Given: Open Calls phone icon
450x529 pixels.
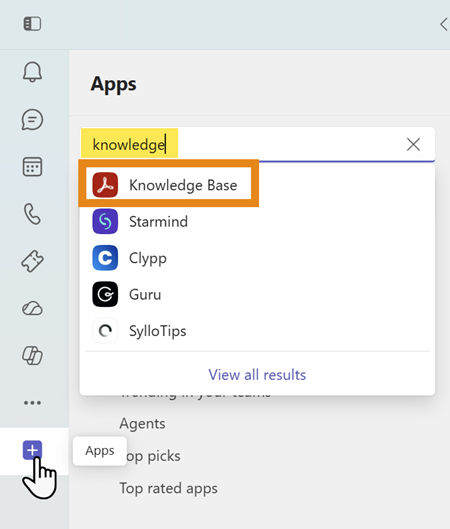Looking at the screenshot, I should coord(32,214).
